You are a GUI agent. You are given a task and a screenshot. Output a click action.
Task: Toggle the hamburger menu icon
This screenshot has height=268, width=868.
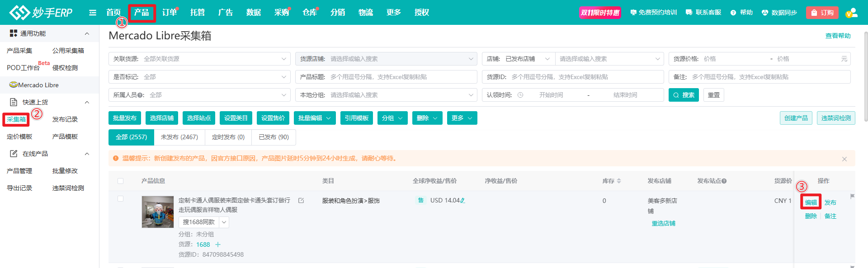point(93,13)
